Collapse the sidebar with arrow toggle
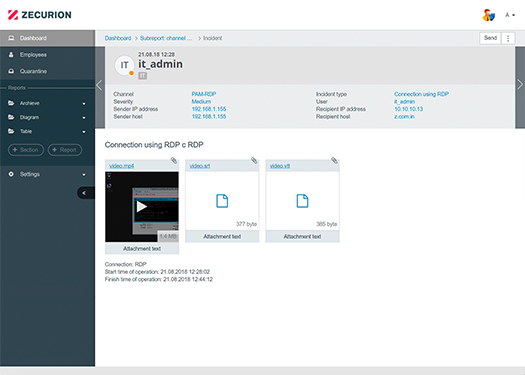Viewport: 525px width, 375px height. 85,193
